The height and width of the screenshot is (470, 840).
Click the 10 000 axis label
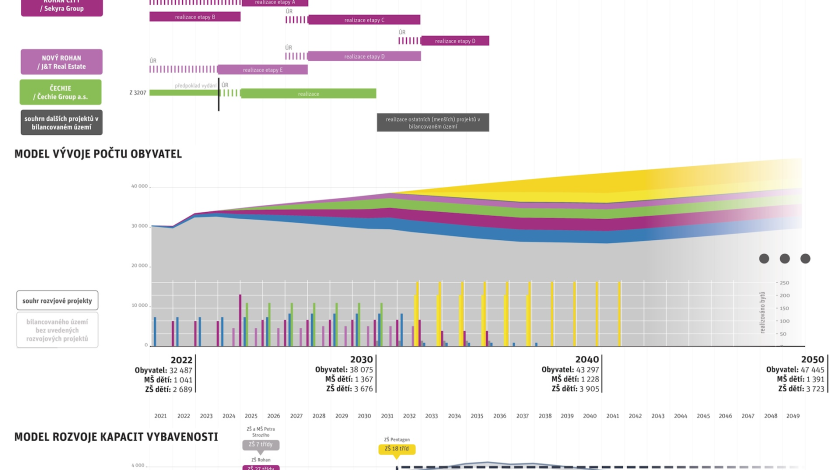coord(139,305)
